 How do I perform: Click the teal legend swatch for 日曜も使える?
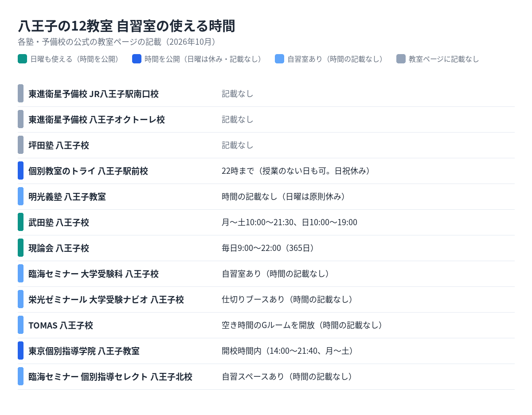22,59
